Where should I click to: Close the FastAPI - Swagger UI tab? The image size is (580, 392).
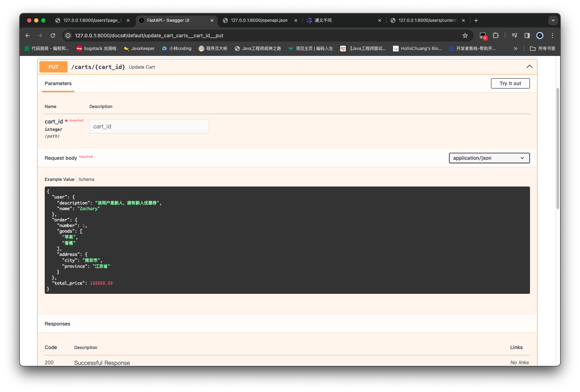[212, 20]
